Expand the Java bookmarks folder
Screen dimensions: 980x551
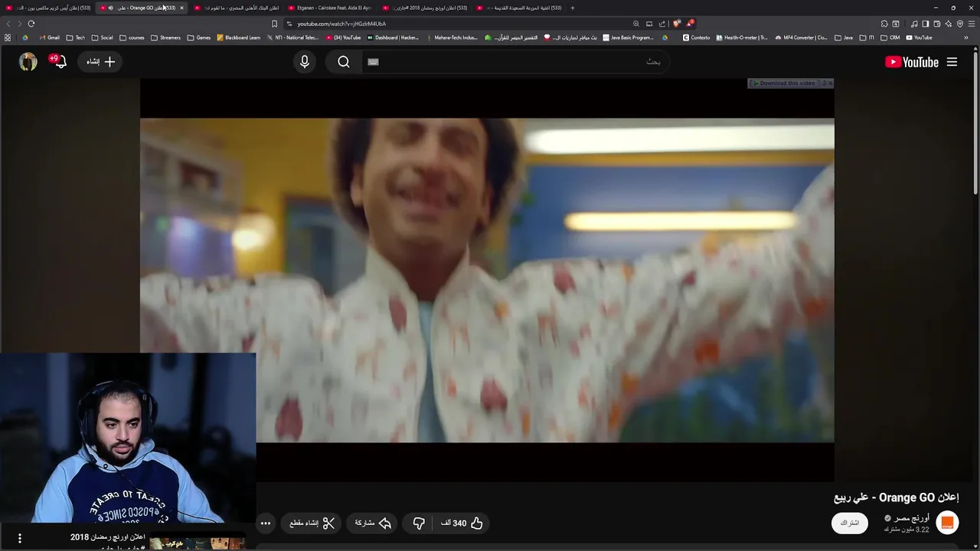(844, 37)
